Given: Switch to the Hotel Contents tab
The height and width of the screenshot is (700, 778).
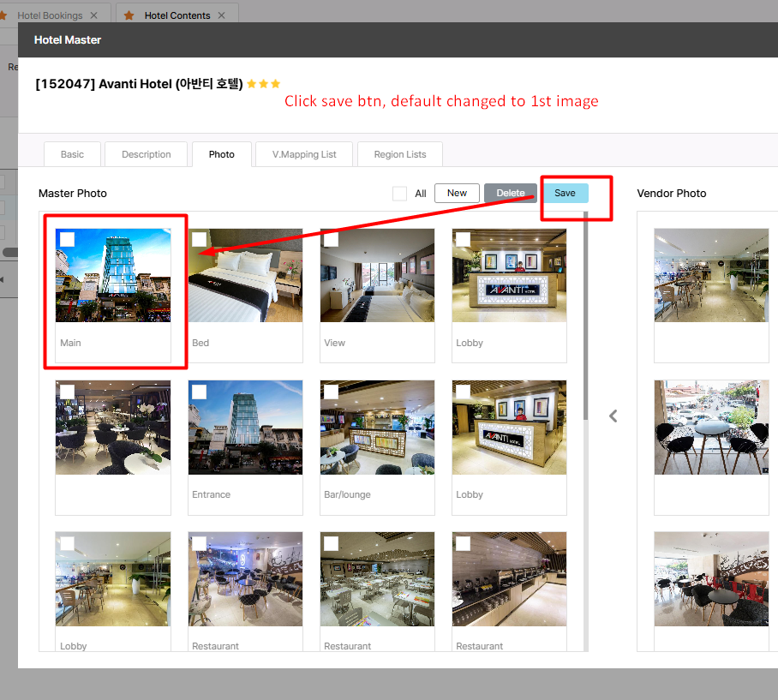Looking at the screenshot, I should click(177, 15).
